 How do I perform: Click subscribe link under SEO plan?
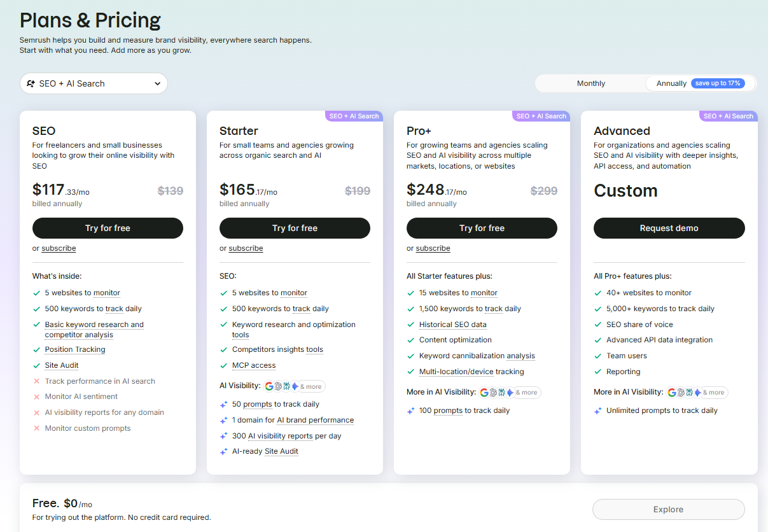pyautogui.click(x=59, y=248)
